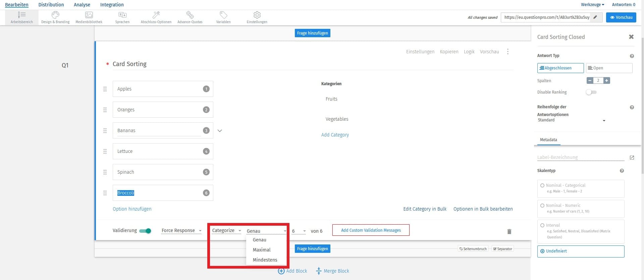644x280 pixels.
Task: Choose Open answer type
Action: coord(609,68)
